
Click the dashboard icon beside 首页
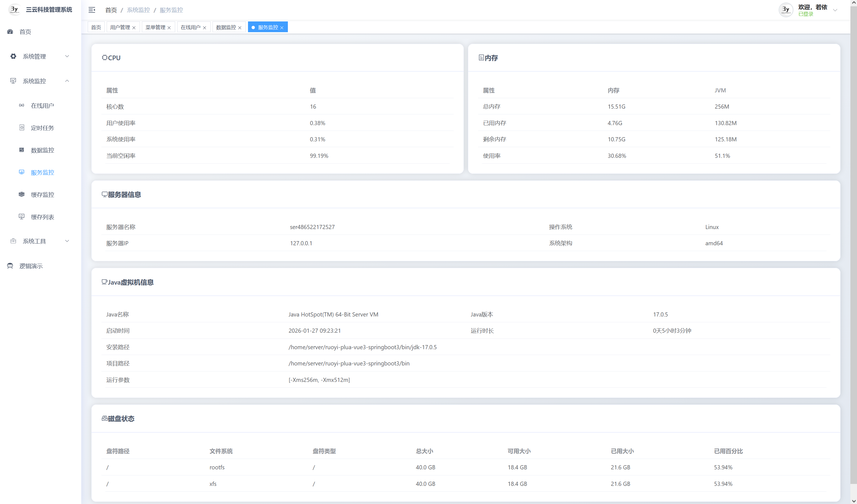click(10, 32)
